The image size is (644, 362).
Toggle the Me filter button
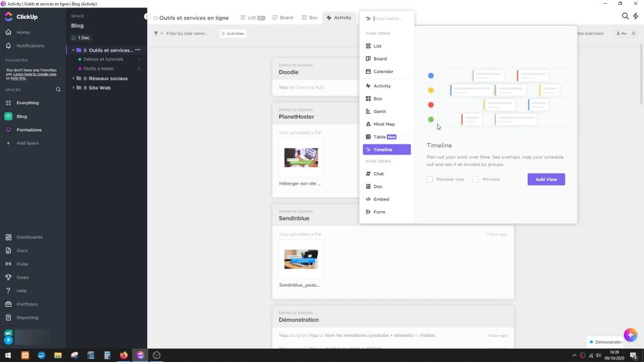point(621,34)
